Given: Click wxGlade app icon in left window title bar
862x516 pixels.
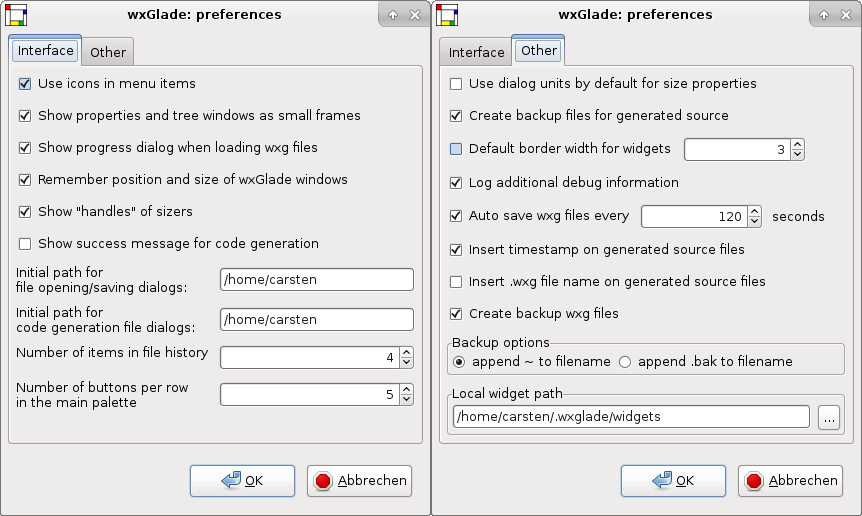Looking at the screenshot, I should [x=16, y=15].
